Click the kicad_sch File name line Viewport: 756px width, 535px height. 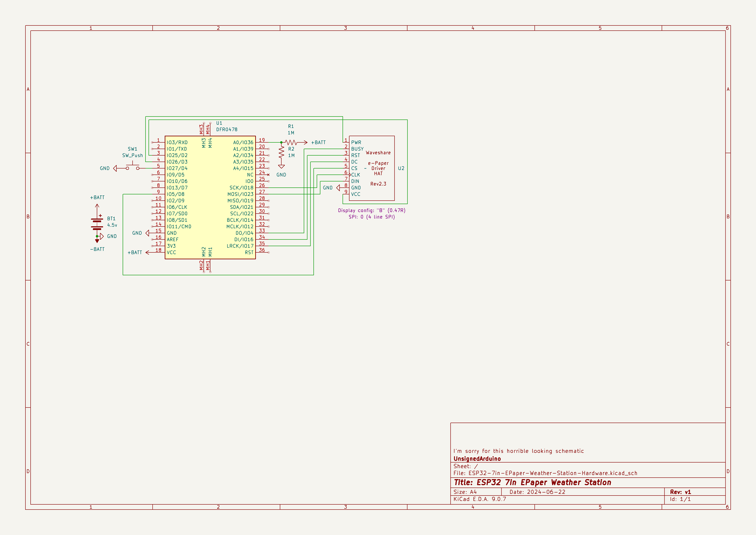pos(545,473)
